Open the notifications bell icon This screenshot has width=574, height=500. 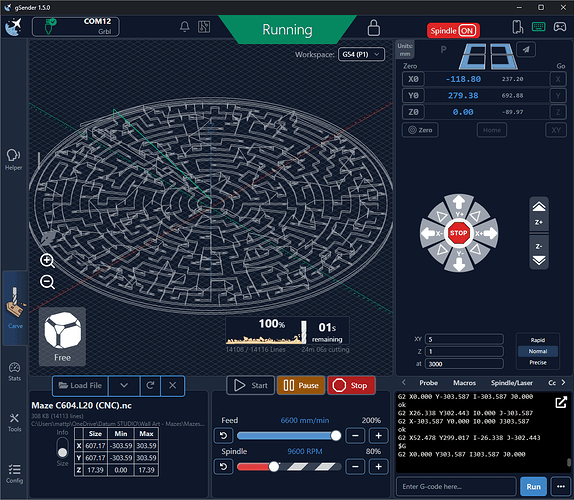[x=184, y=27]
